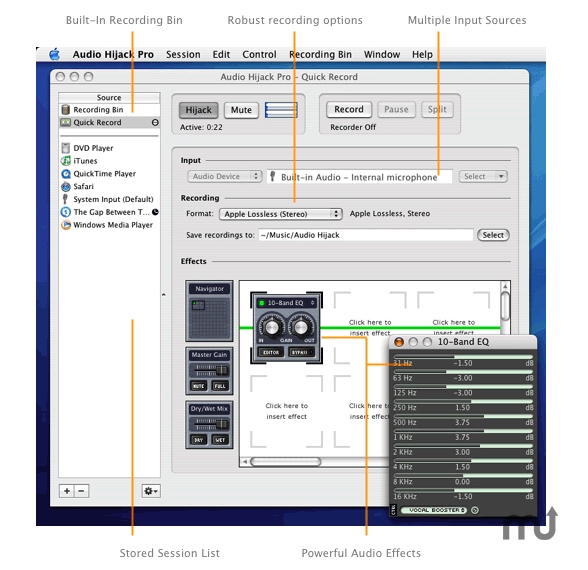Click the Save recordings to path field
Screen dimensions: 588x570
(366, 235)
